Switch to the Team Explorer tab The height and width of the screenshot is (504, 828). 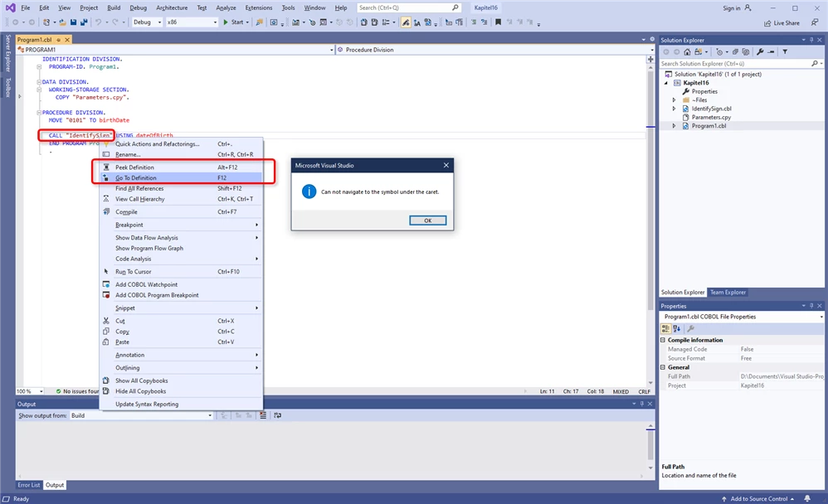[x=728, y=292]
